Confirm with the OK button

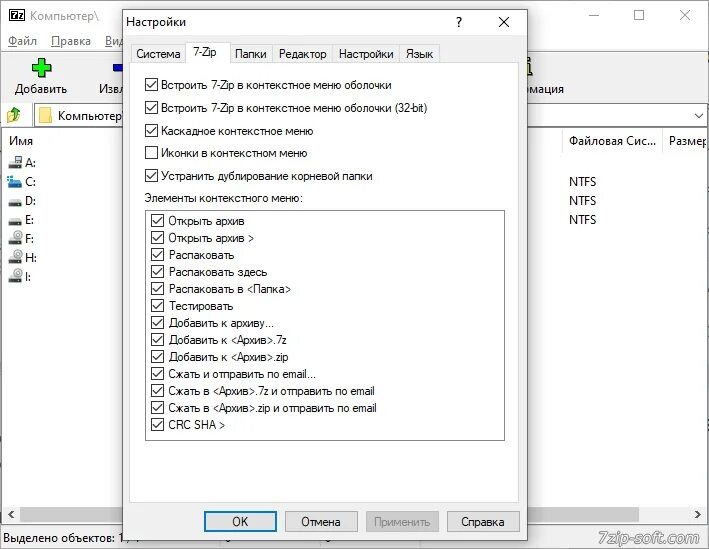pos(240,521)
